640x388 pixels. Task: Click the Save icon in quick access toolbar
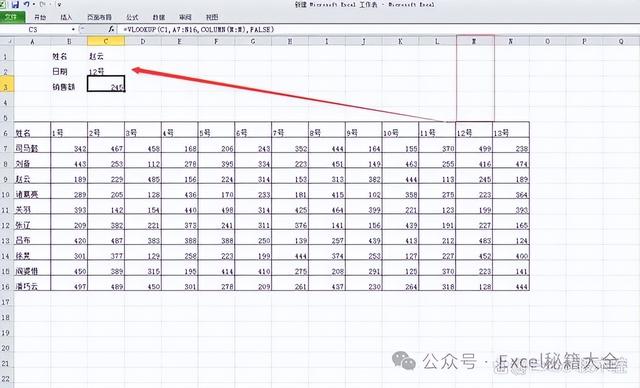[15, 4]
